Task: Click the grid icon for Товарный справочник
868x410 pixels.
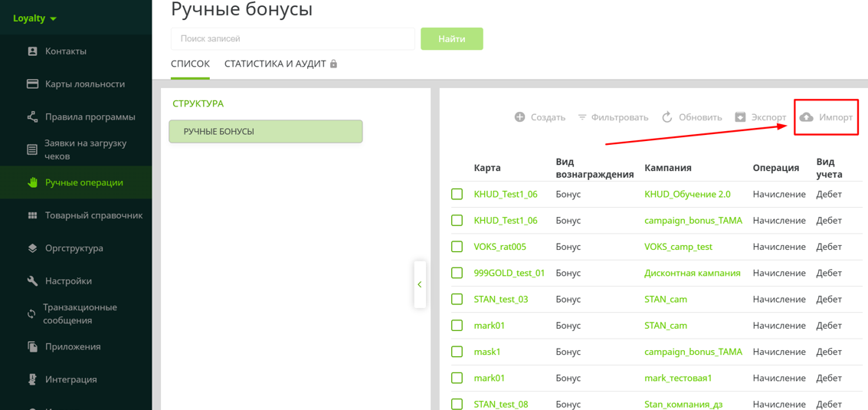Action: (x=32, y=215)
